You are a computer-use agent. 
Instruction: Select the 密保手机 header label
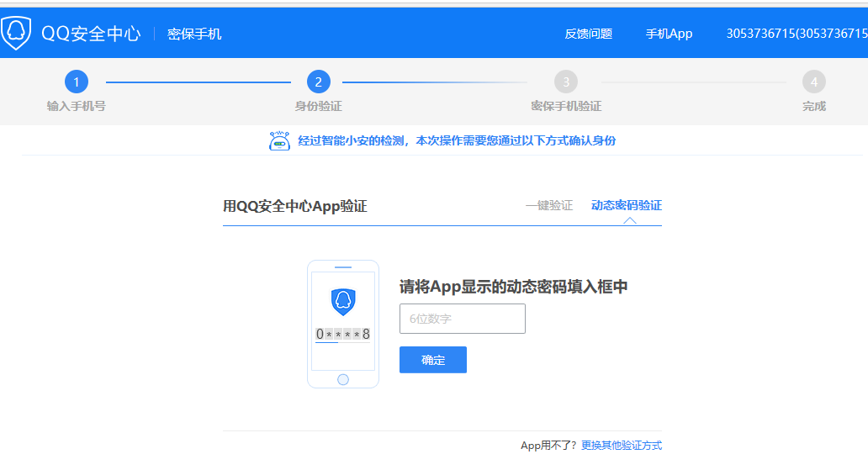tap(194, 34)
